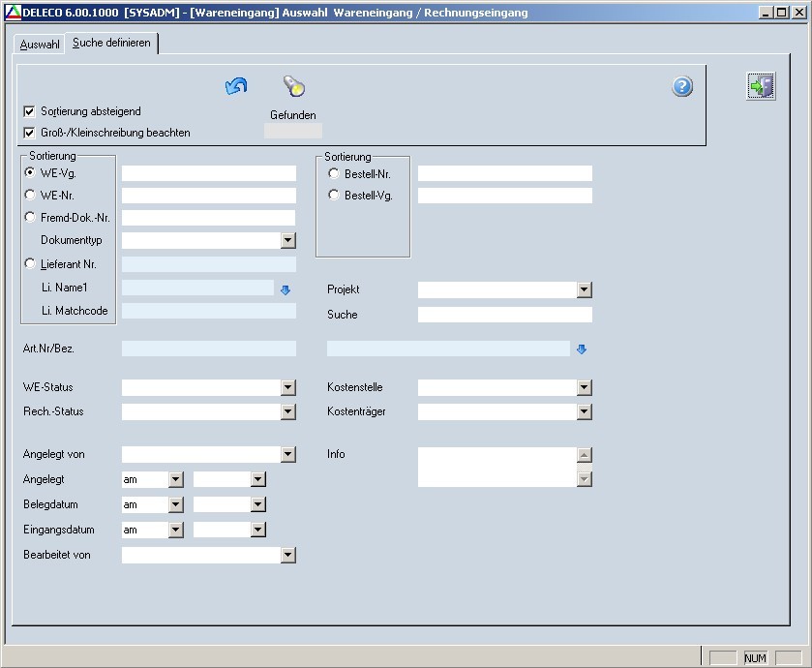Open the Kostenstelle dropdown
The width and height of the screenshot is (812, 668).
pos(584,387)
